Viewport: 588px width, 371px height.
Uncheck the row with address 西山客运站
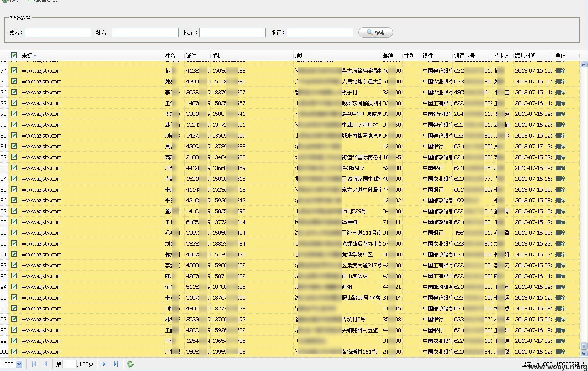tap(14, 276)
